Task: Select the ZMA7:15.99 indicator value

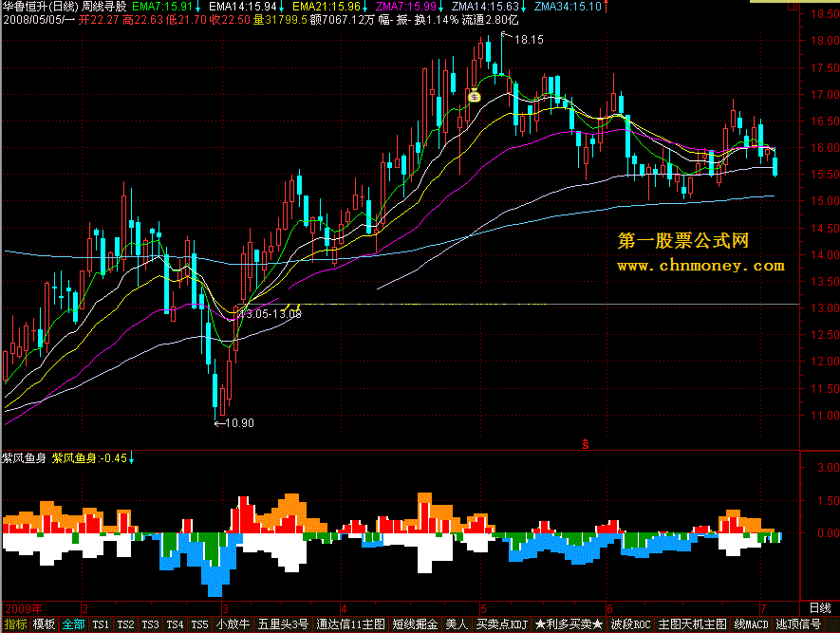Action: [x=406, y=7]
